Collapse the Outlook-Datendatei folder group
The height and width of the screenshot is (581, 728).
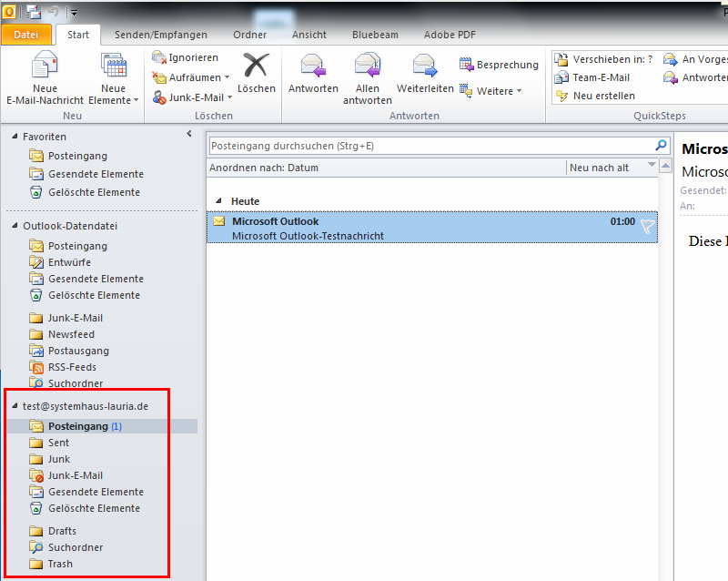click(15, 226)
